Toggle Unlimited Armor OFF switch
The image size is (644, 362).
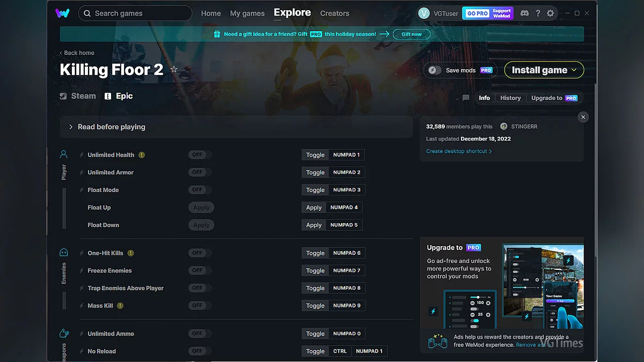tap(200, 173)
